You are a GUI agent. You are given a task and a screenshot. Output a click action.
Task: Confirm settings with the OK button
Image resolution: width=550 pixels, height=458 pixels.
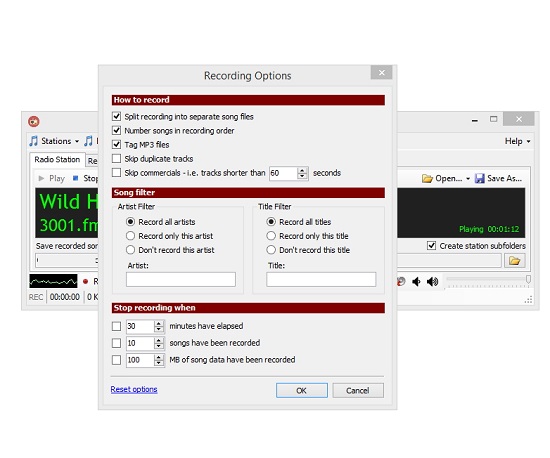[x=302, y=390]
